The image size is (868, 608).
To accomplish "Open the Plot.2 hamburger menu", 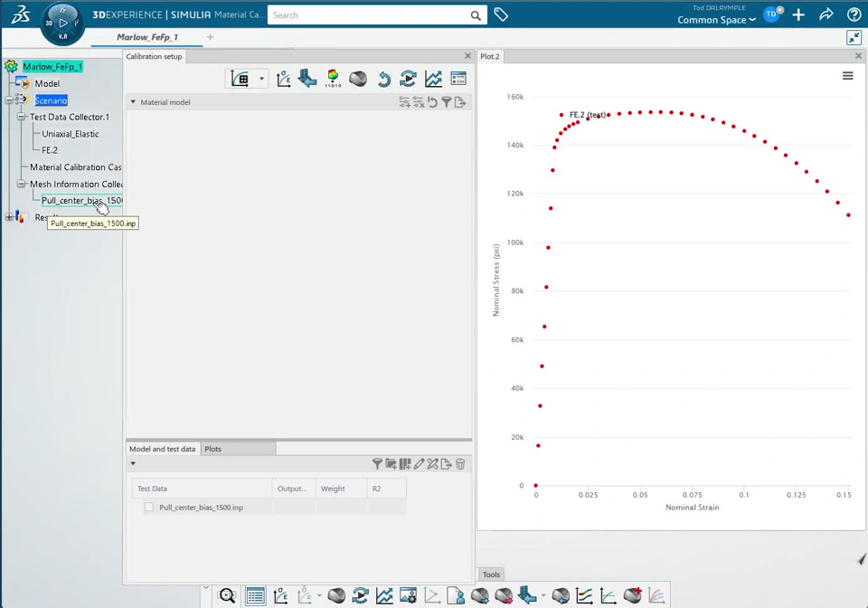I will tap(847, 76).
